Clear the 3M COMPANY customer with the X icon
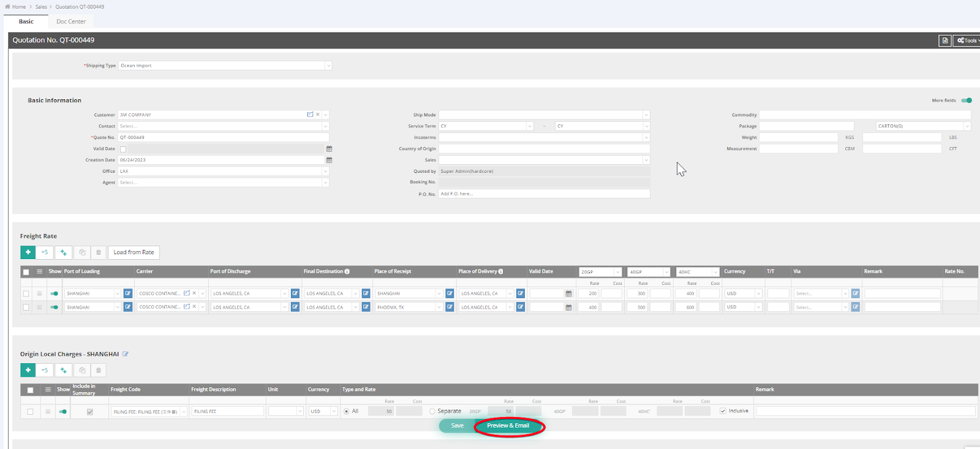Image resolution: width=980 pixels, height=449 pixels. (x=318, y=115)
